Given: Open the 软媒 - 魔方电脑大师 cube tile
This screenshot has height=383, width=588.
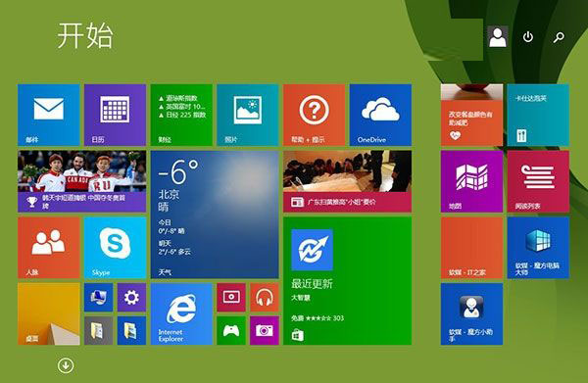Looking at the screenshot, I should 538,248.
